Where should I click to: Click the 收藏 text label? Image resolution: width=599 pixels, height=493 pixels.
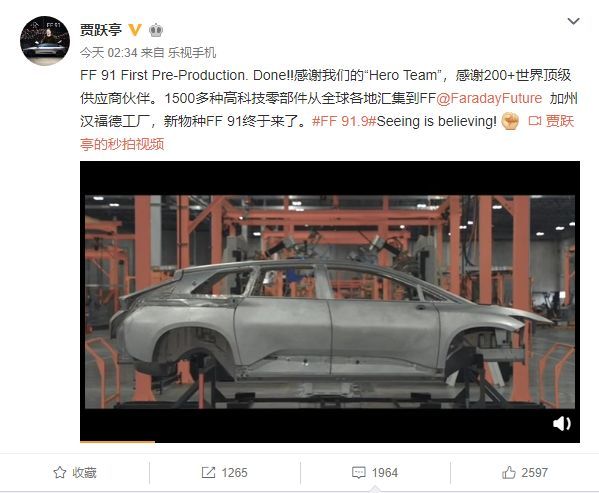84,472
